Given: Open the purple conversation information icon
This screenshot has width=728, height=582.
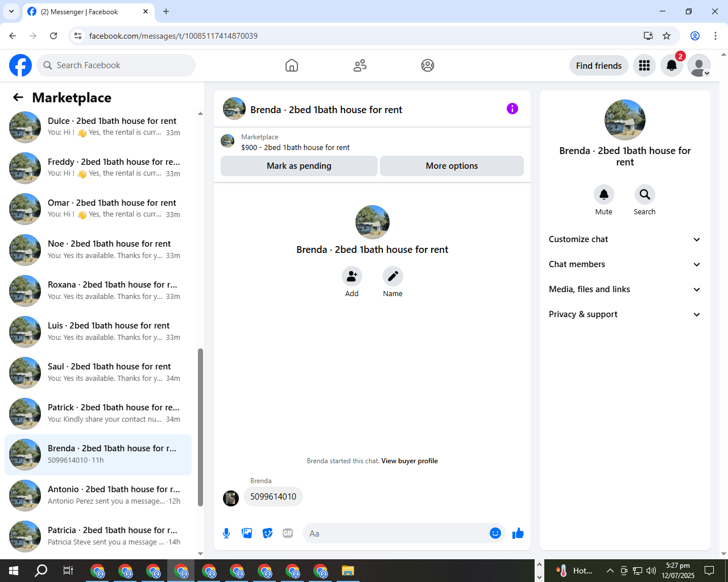Looking at the screenshot, I should 512,109.
